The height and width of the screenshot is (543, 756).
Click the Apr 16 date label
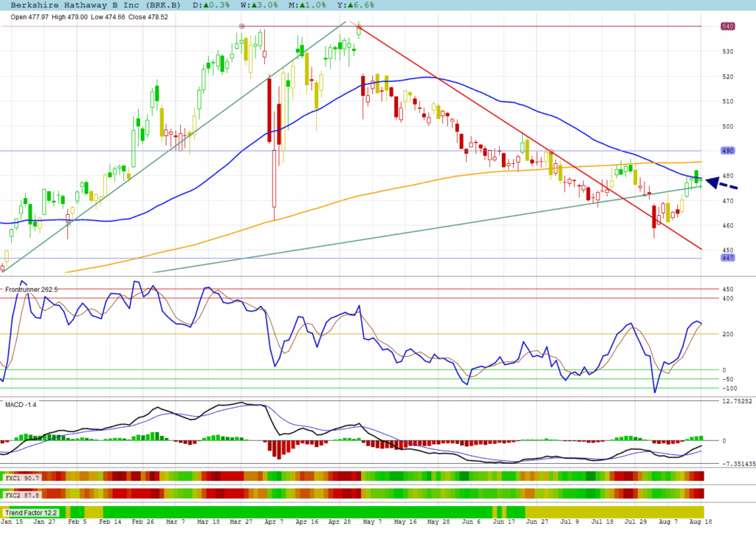point(306,522)
